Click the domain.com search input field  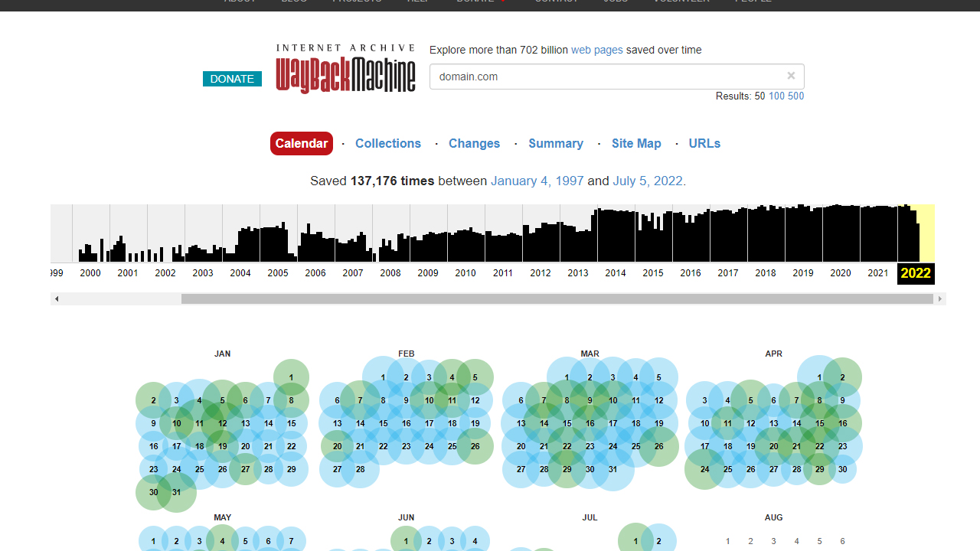(616, 77)
